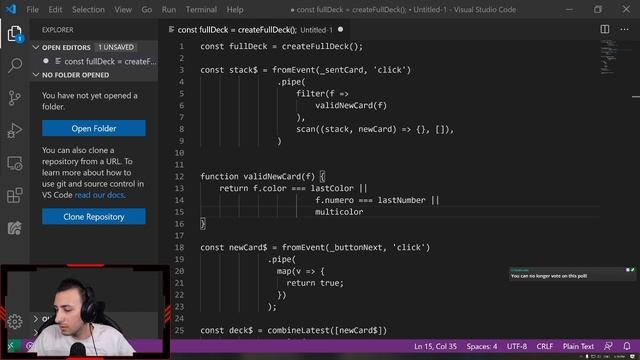Click the Clone Repository button
Image resolution: width=640 pixels, height=360 pixels.
94,216
